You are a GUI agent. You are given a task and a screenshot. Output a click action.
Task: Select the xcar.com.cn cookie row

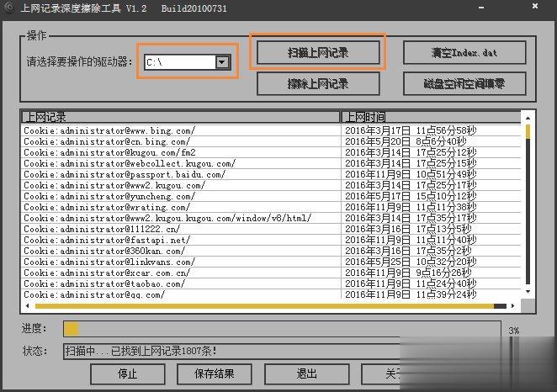click(107, 273)
